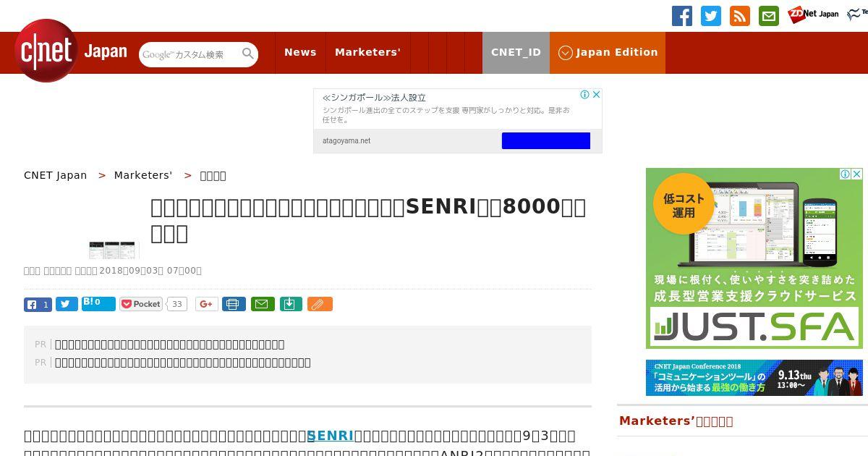
Task: Open the JUST.SFA advertisement banner
Action: point(754,258)
